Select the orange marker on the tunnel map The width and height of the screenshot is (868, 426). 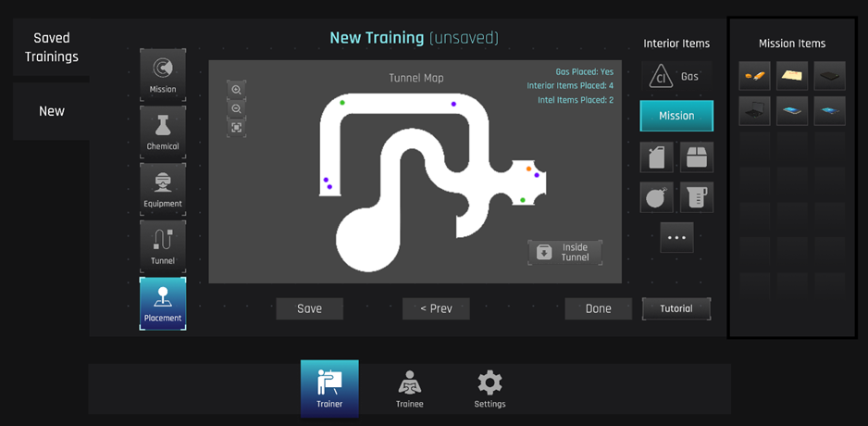tap(528, 169)
